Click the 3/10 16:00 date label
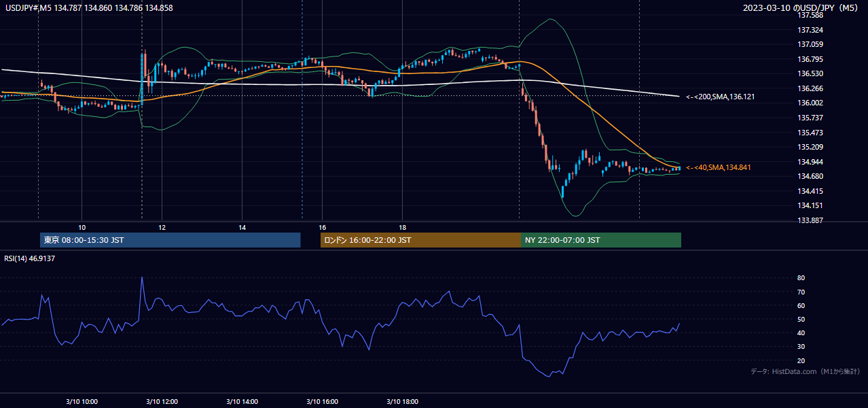 click(322, 402)
